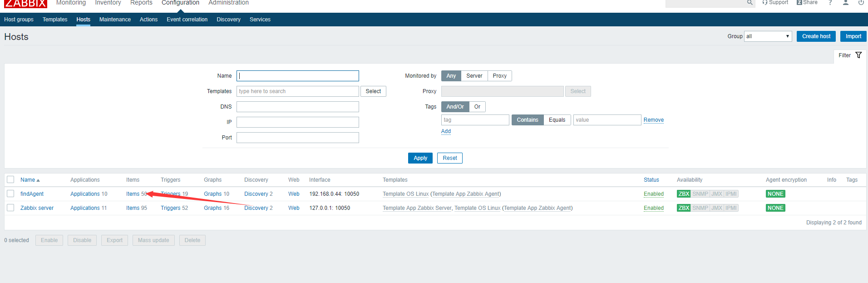Open the Group dropdown
The width and height of the screenshot is (868, 283).
(x=768, y=36)
